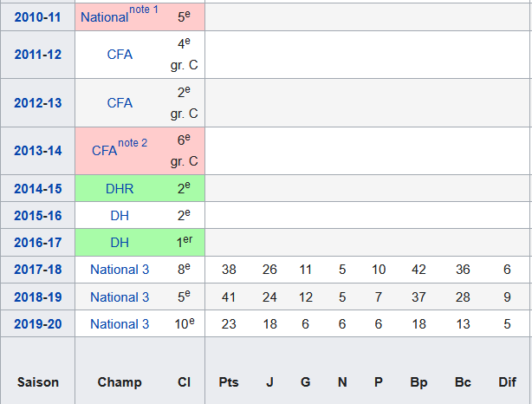Image resolution: width=532 pixels, height=404 pixels.
Task: Jump to note 2 reference
Action: [133, 143]
